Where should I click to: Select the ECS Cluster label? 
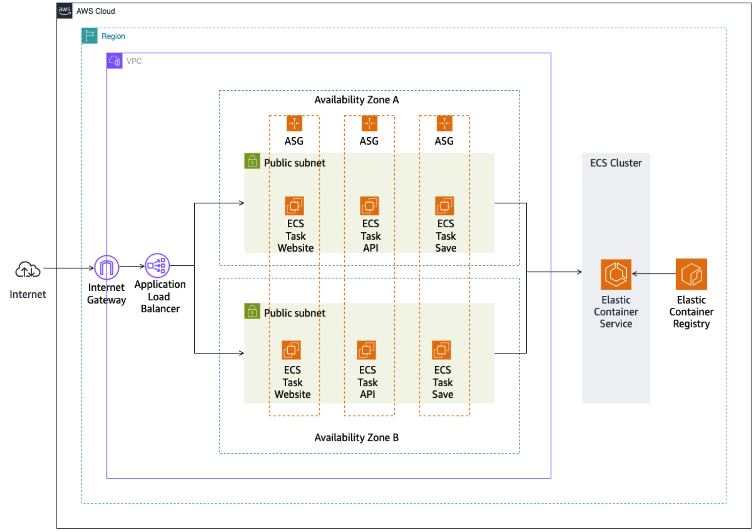point(616,163)
